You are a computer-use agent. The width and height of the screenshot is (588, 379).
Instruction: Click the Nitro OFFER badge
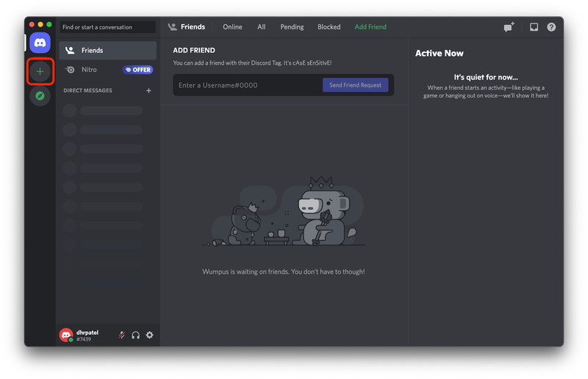pos(138,70)
